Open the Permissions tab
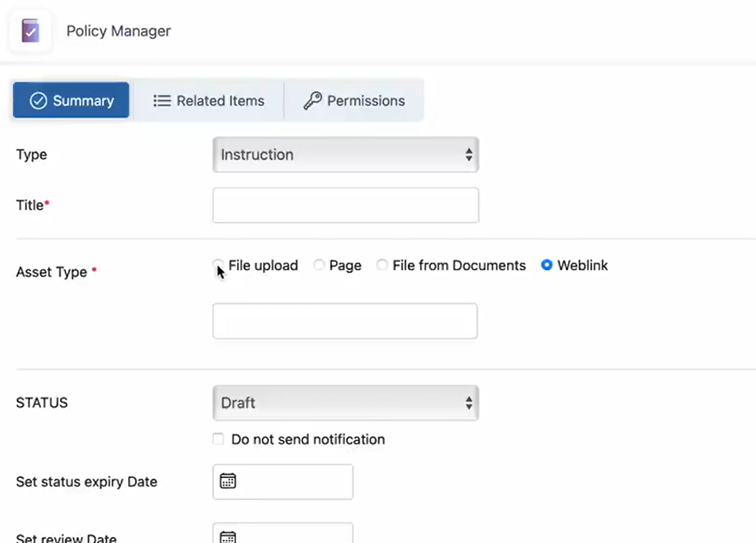756x543 pixels. pyautogui.click(x=355, y=101)
